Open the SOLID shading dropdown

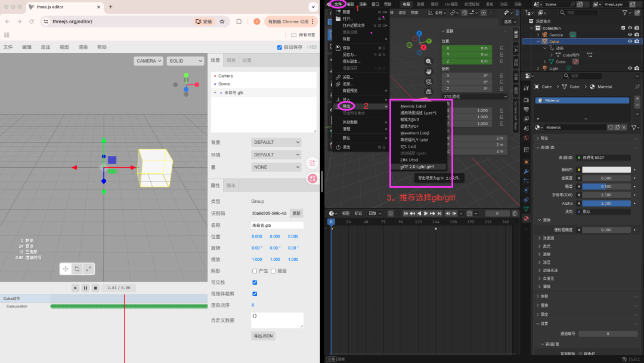[x=185, y=61]
